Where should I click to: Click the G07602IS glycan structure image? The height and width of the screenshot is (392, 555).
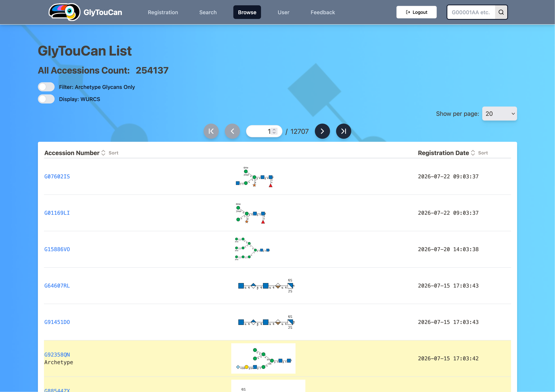[255, 177]
